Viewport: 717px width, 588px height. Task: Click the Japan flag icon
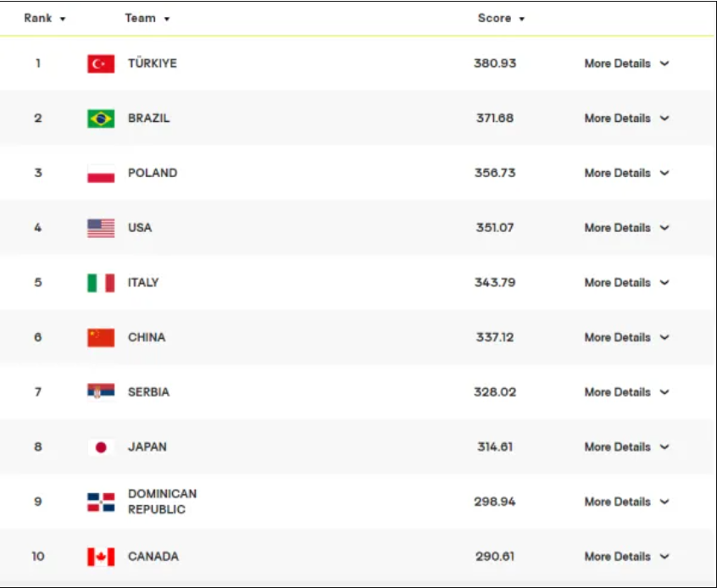(101, 447)
